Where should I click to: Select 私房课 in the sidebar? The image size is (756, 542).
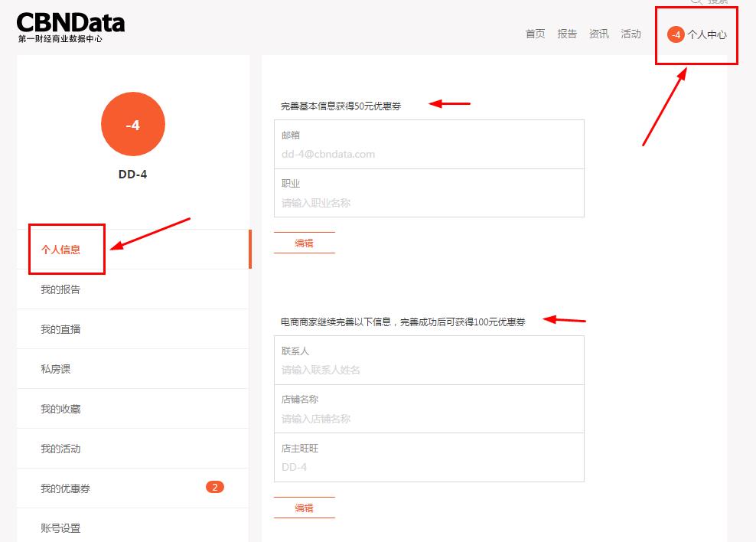point(55,369)
